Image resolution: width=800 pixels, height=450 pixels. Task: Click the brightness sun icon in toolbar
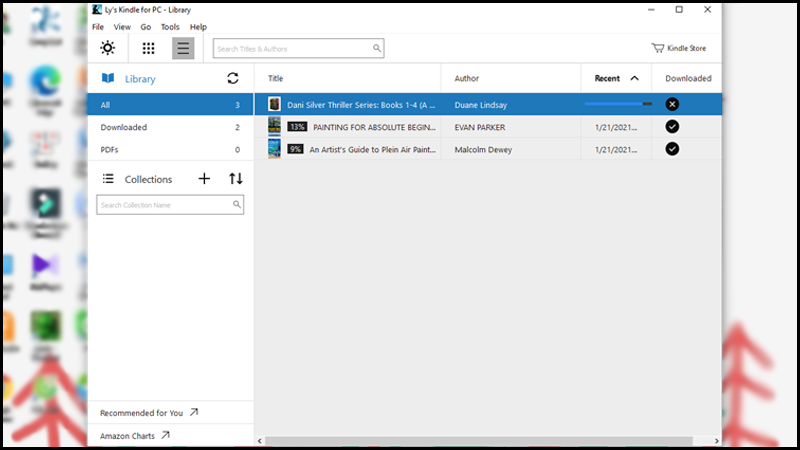(x=107, y=48)
